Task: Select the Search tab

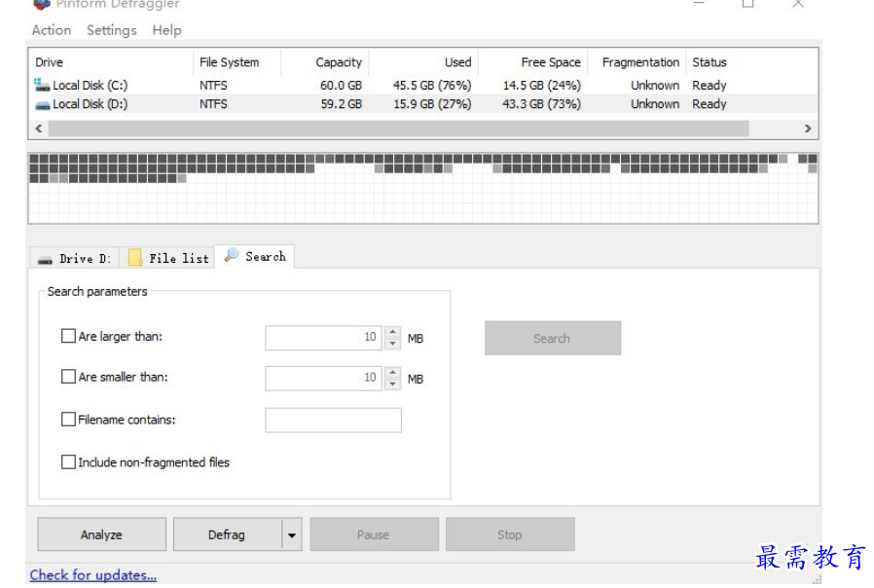Action: [255, 256]
